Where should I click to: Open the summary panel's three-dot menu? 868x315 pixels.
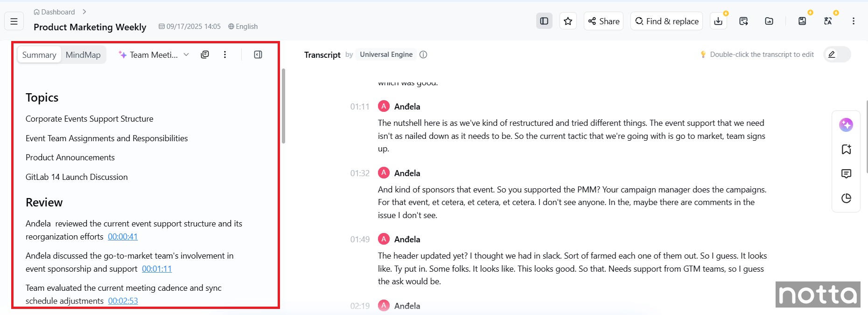coord(225,55)
